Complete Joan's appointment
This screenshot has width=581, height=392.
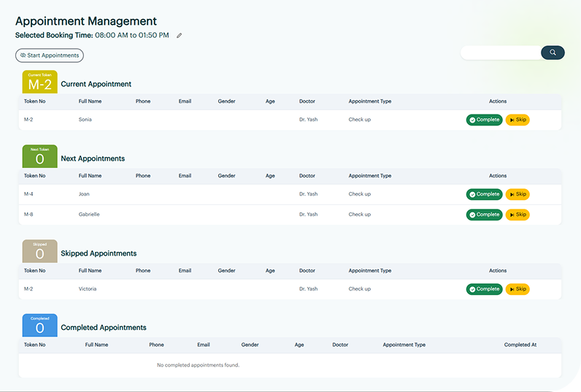point(484,194)
